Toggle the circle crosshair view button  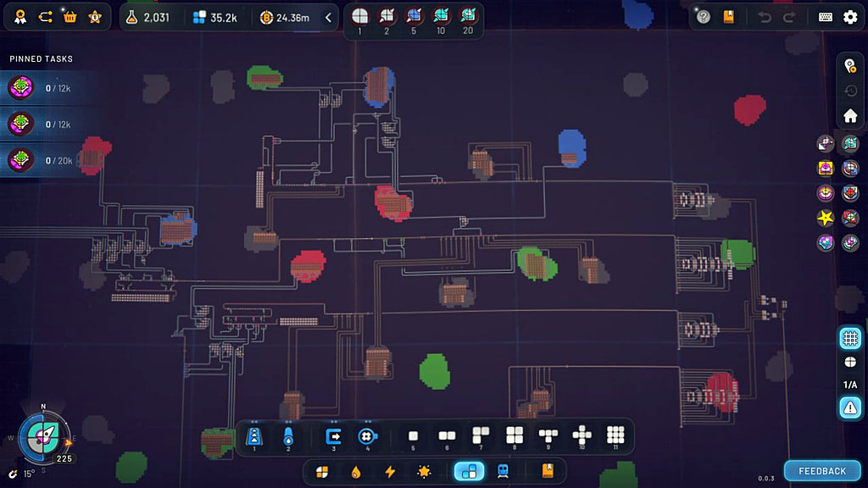coord(850,362)
